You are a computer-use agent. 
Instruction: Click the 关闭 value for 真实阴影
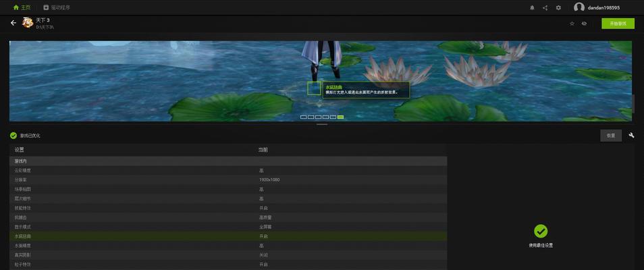263,255
